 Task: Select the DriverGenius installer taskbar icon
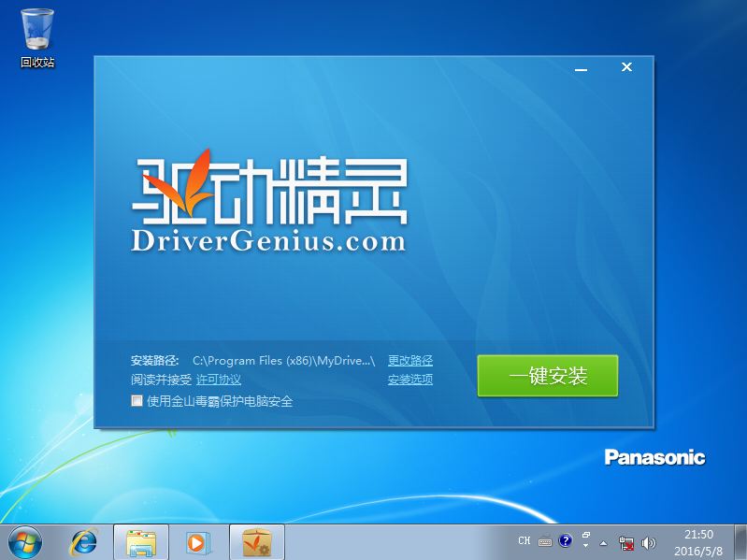[257, 542]
